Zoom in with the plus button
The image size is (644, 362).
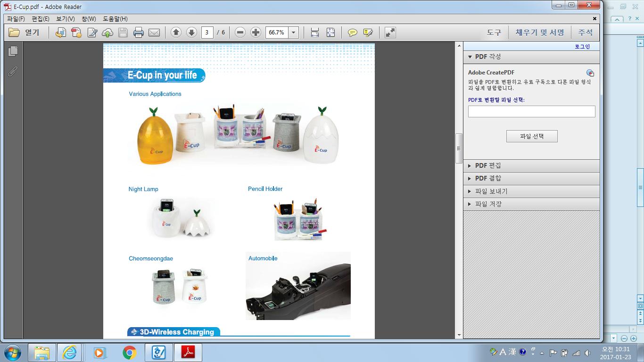tap(256, 33)
